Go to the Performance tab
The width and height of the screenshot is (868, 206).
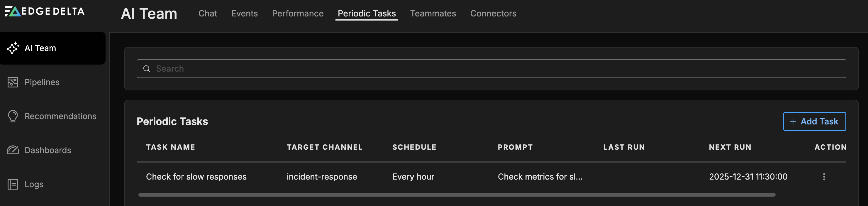[x=298, y=13]
